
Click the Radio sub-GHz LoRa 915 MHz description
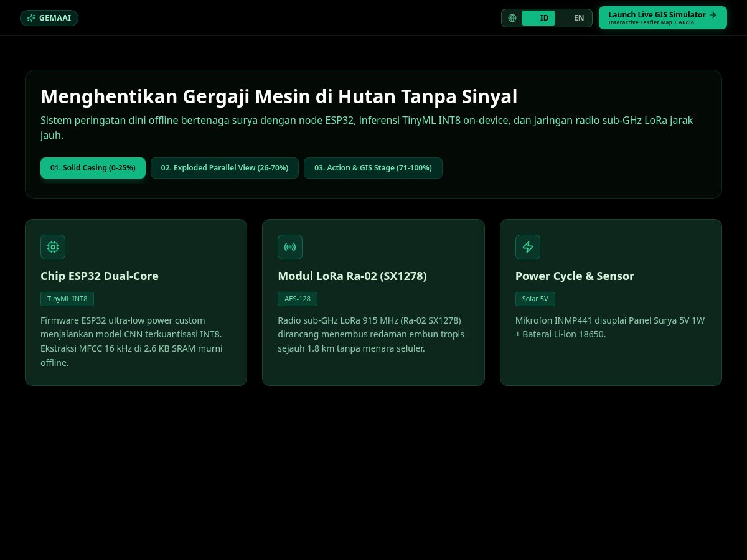tap(371, 335)
